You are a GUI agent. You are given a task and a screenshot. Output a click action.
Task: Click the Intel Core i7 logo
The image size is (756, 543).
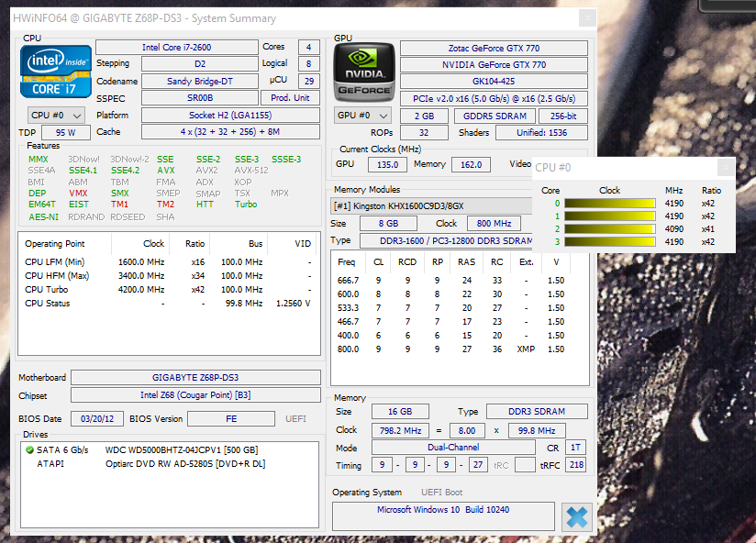point(56,72)
